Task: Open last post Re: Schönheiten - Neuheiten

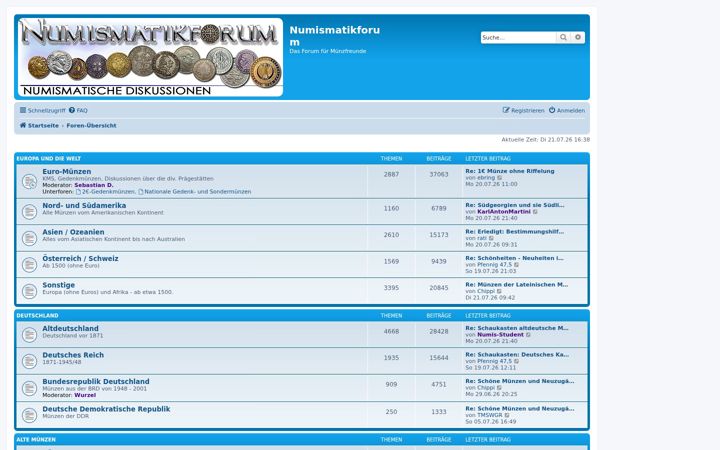Action: (x=514, y=258)
